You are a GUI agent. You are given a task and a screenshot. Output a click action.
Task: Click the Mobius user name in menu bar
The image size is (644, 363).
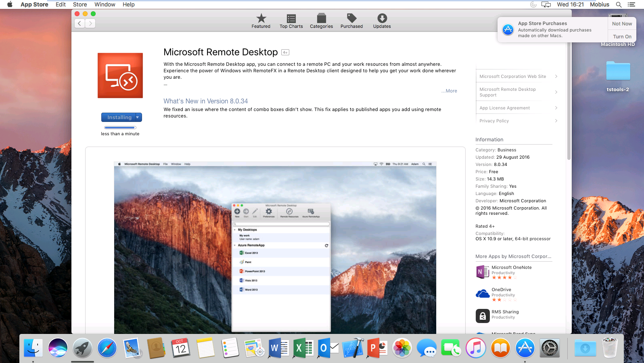600,4
